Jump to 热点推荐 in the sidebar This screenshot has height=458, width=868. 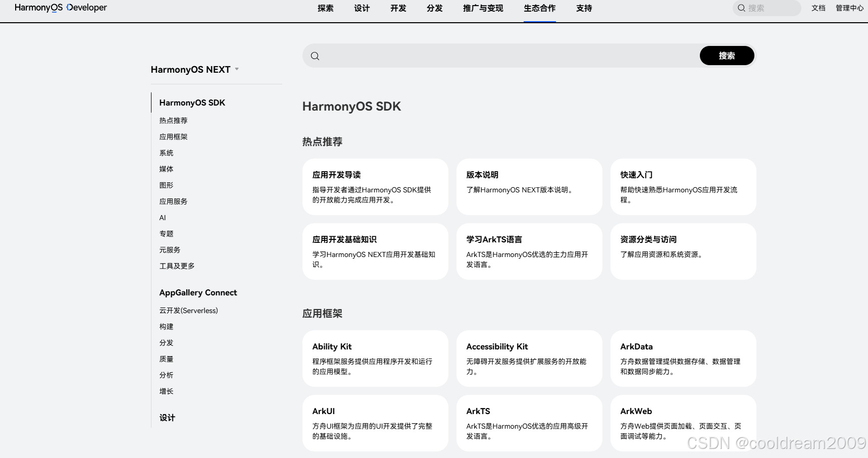[173, 121]
